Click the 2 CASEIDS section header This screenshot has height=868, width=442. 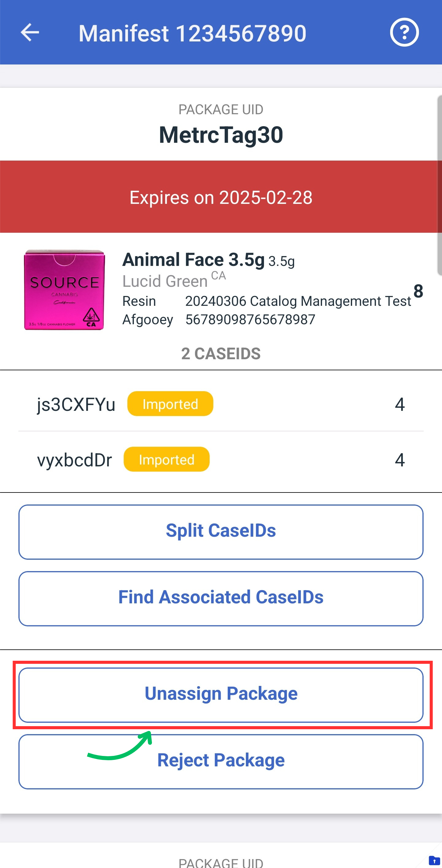[x=221, y=353]
